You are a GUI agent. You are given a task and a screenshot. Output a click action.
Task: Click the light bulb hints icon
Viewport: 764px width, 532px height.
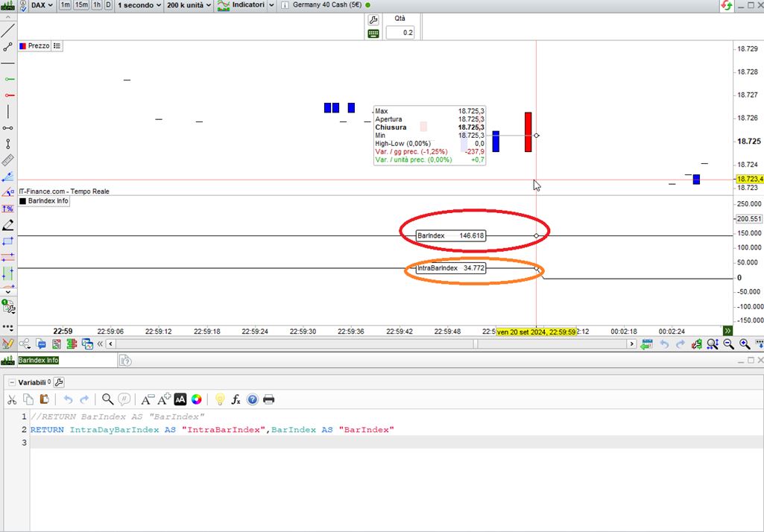point(220,399)
